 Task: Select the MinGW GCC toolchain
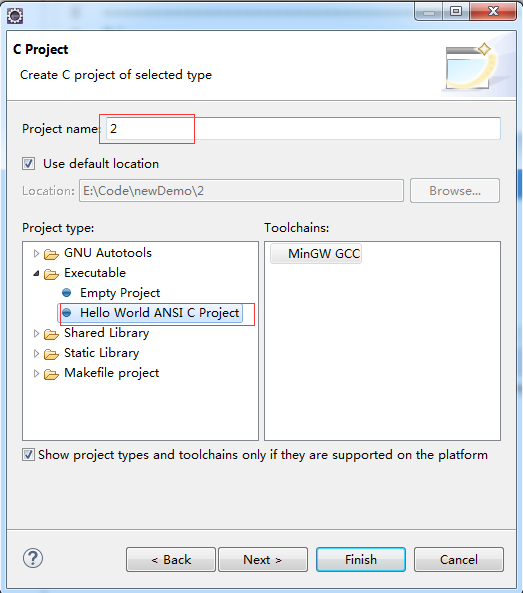(x=316, y=253)
